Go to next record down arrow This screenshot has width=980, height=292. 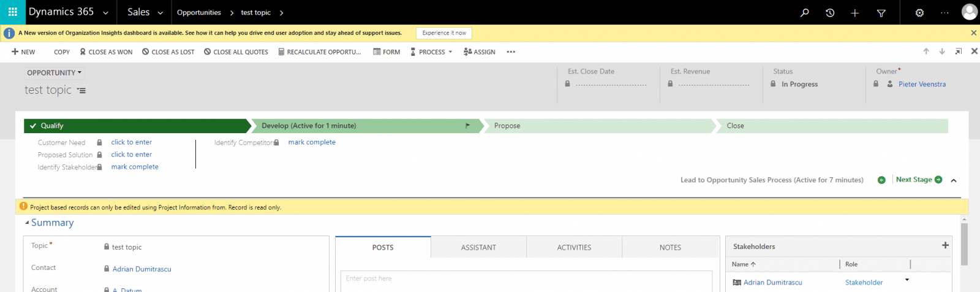pyautogui.click(x=942, y=52)
